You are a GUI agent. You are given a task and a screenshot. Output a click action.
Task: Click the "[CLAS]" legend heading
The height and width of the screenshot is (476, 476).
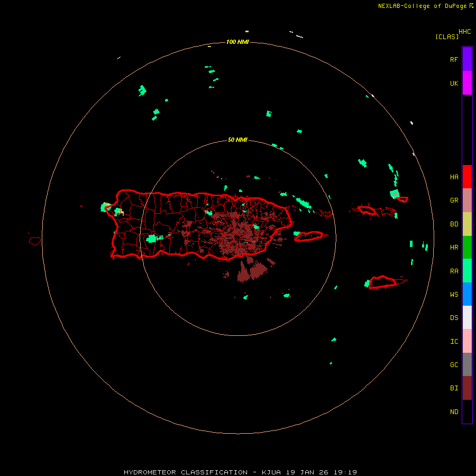[447, 36]
